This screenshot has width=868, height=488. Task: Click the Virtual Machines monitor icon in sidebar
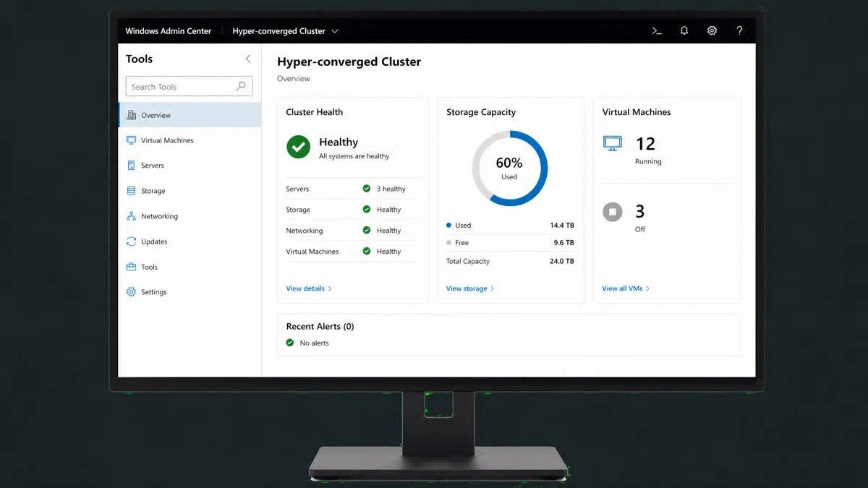(131, 140)
